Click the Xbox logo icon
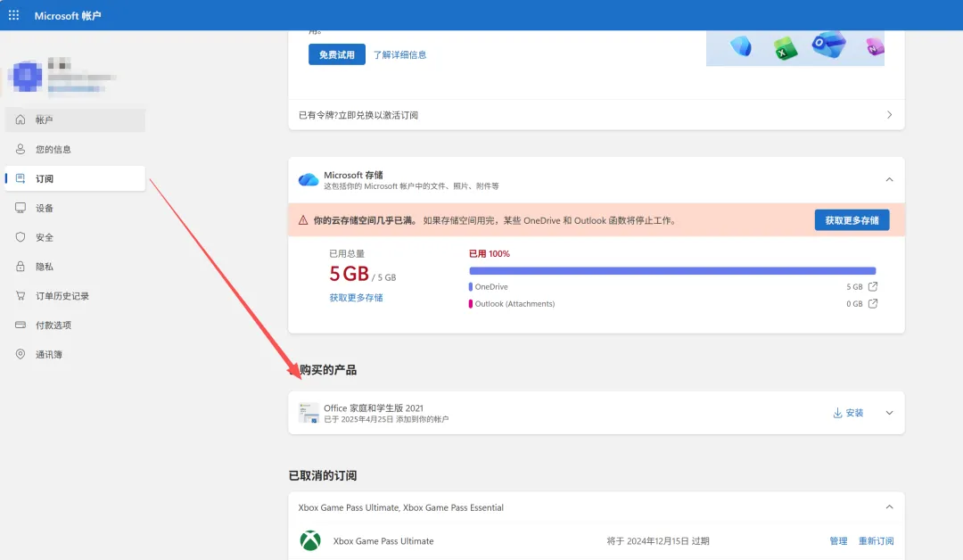The image size is (963, 560). tap(310, 541)
